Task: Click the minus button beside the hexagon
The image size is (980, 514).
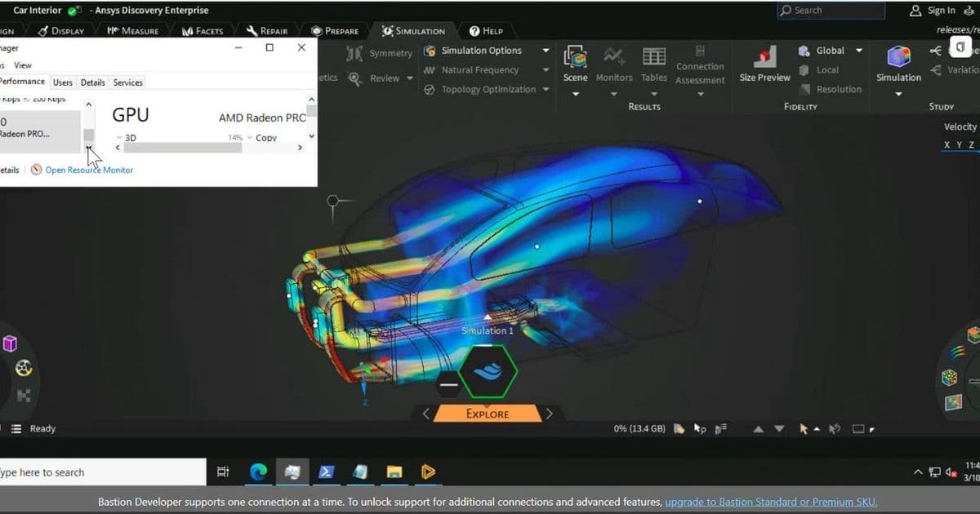Action: coord(448,383)
